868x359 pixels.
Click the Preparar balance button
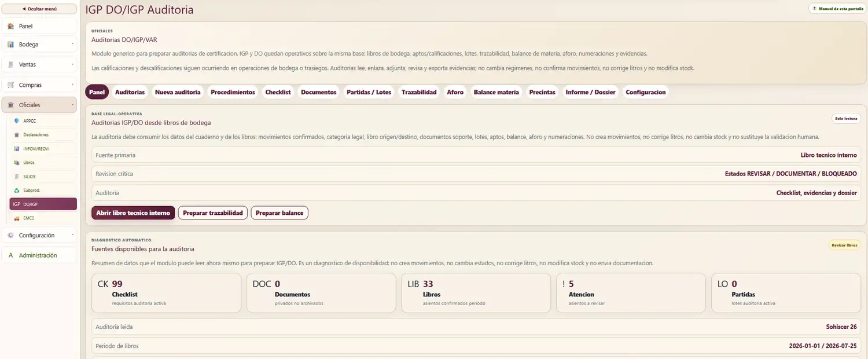(x=279, y=213)
